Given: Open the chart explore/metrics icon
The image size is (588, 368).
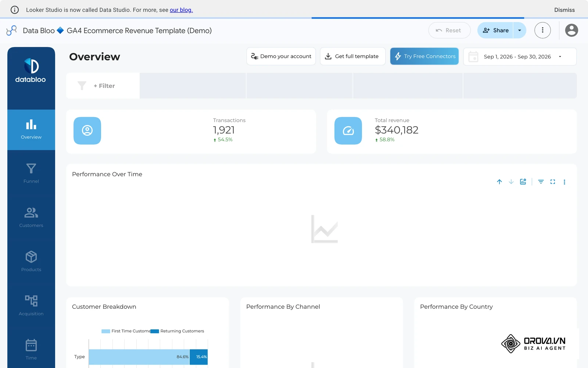Looking at the screenshot, I should click(x=523, y=182).
